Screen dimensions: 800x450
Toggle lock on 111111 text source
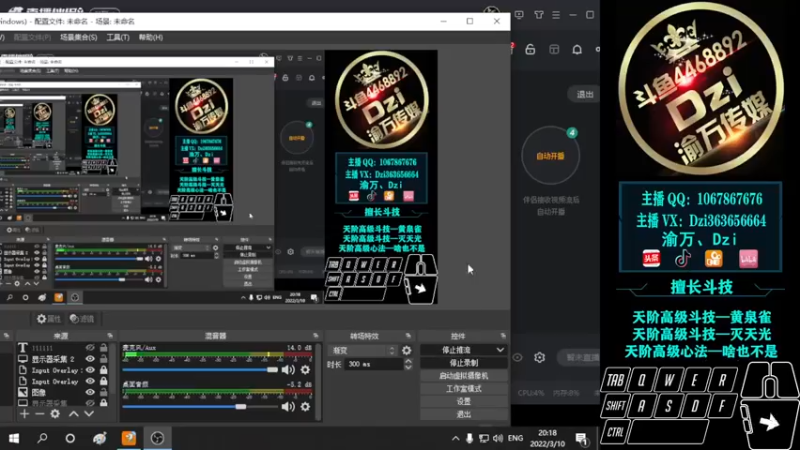pos(104,348)
